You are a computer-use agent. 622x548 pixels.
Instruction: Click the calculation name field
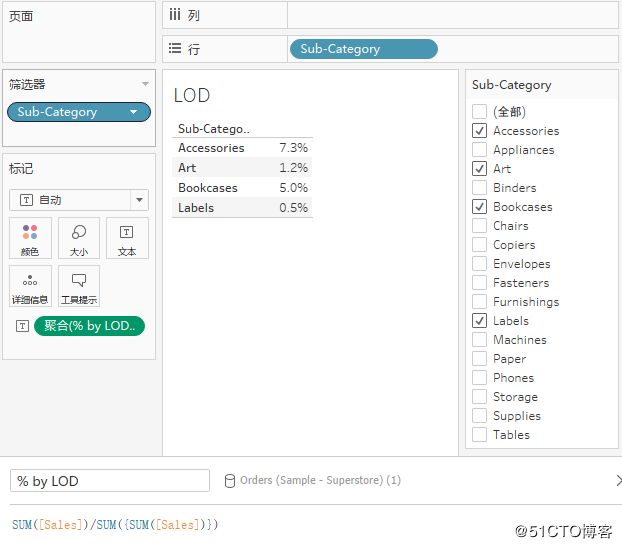click(x=110, y=481)
